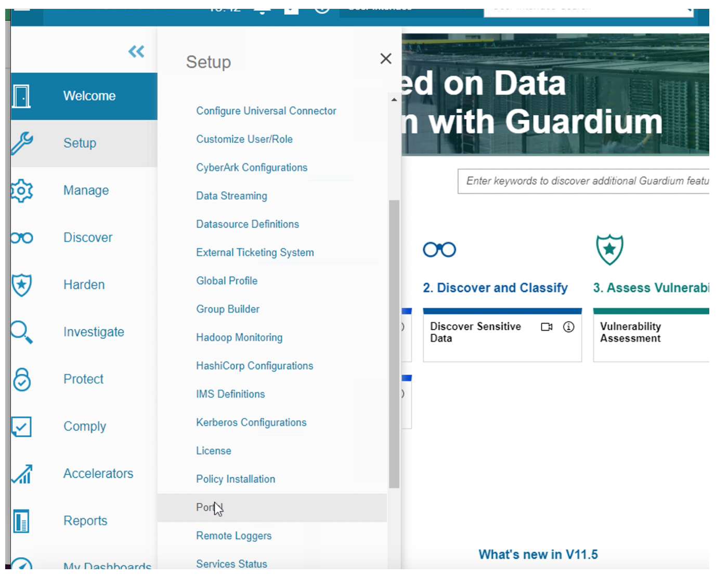Open Customize User/Role
This screenshot has width=728, height=577.
coord(244,139)
